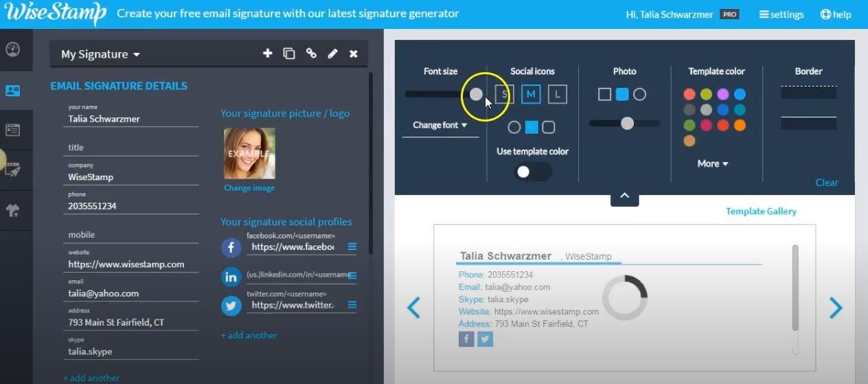Delete signature with the X icon

point(354,54)
